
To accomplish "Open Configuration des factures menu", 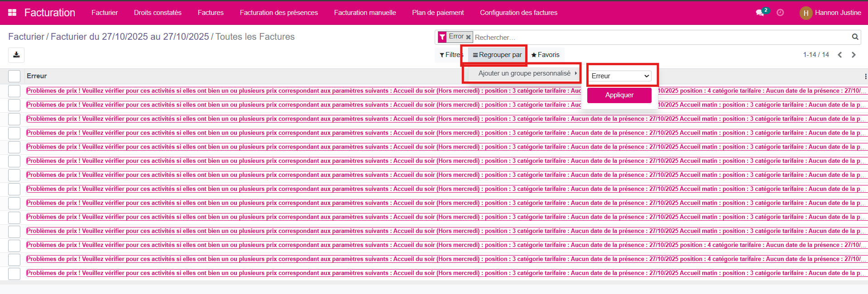I will [518, 13].
